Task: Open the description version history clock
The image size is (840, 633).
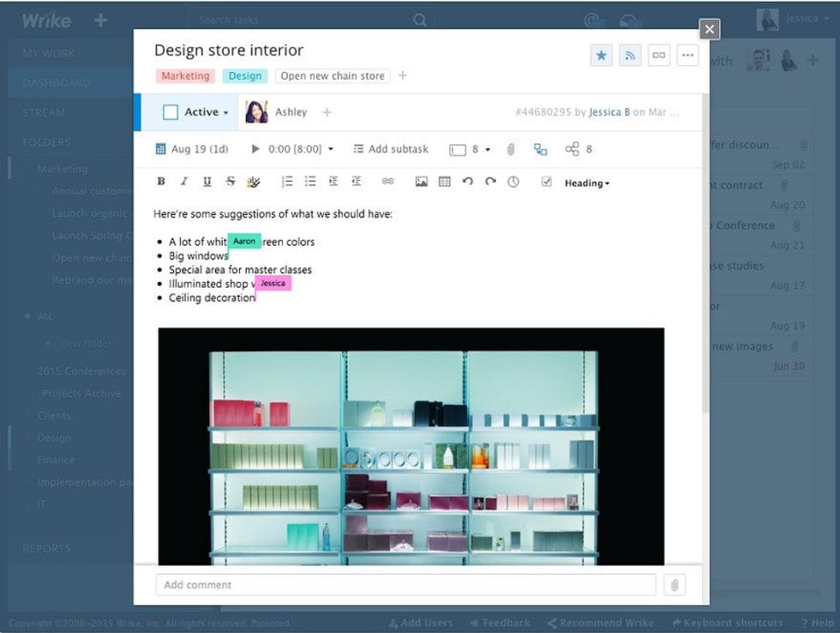Action: click(x=513, y=182)
